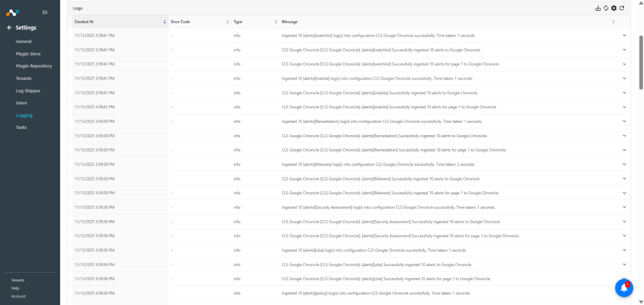This screenshot has height=305, width=644.
Task: Click the download logs icon
Action: pos(598,8)
